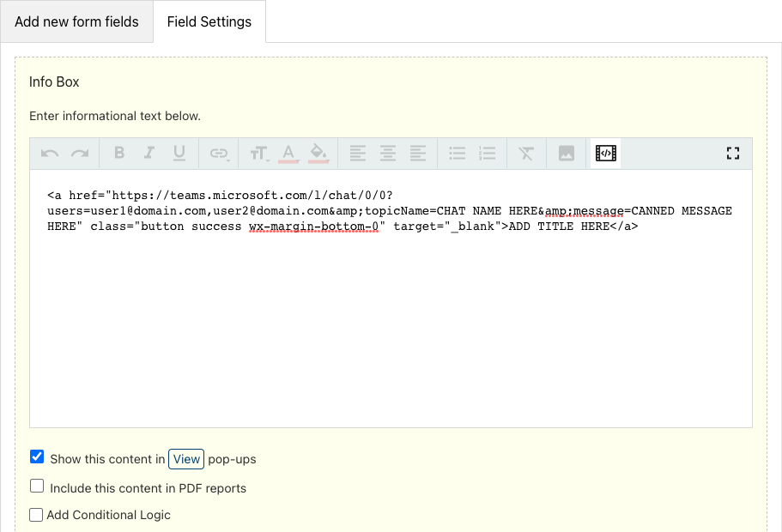The width and height of the screenshot is (782, 532).
Task: Open the Insert link dropdown
Action: pos(219,153)
